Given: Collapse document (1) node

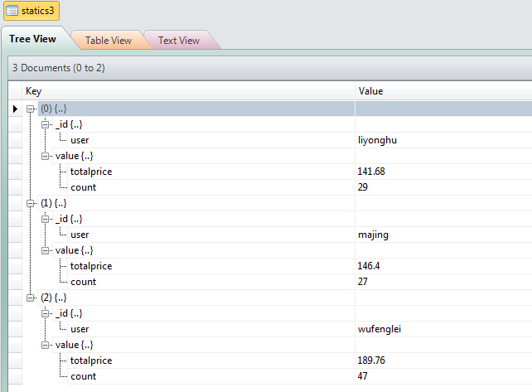Looking at the screenshot, I should (30, 203).
